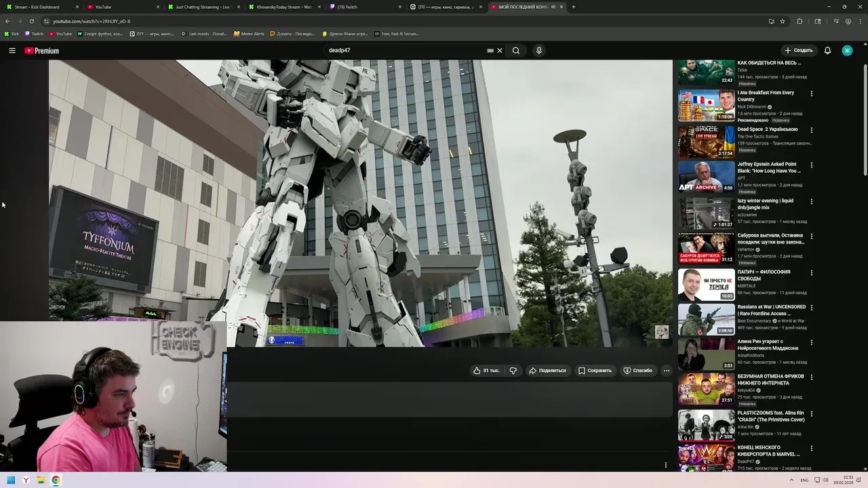Screen dimensions: 868x488
Task: Click the search box containing deadp47
Action: [x=406, y=50]
